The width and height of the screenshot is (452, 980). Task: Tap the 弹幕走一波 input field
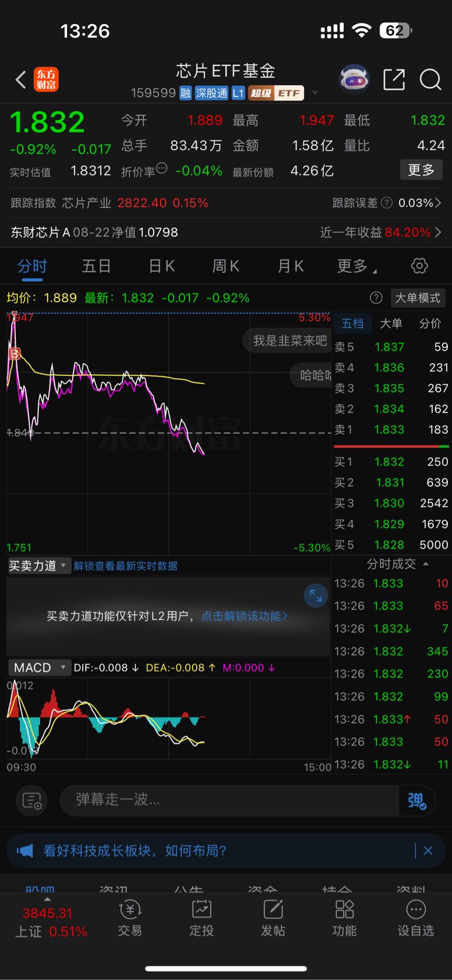(230, 800)
